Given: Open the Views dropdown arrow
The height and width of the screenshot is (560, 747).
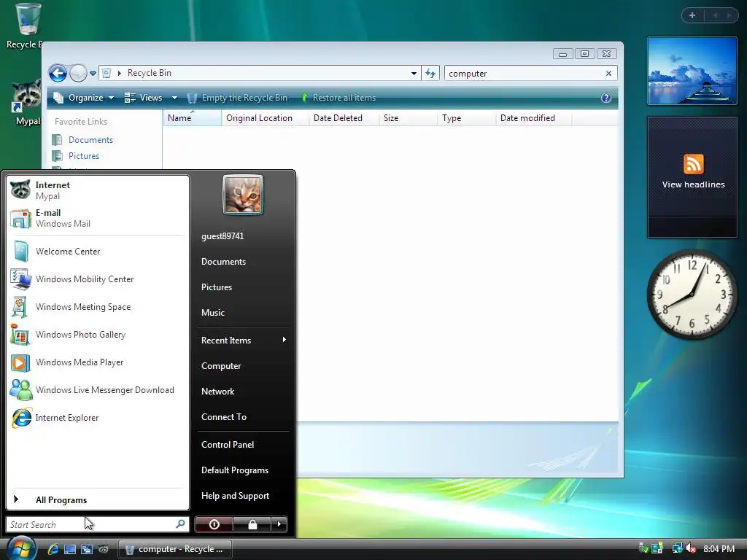Looking at the screenshot, I should tap(175, 98).
